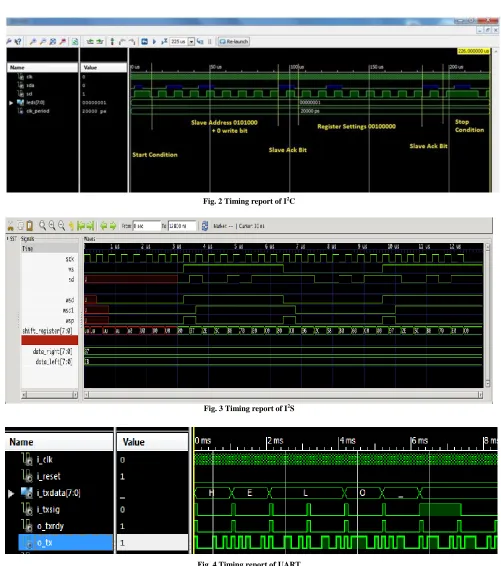Run all with the blue play arrow
This screenshot has height=566, width=501.
coord(154,42)
